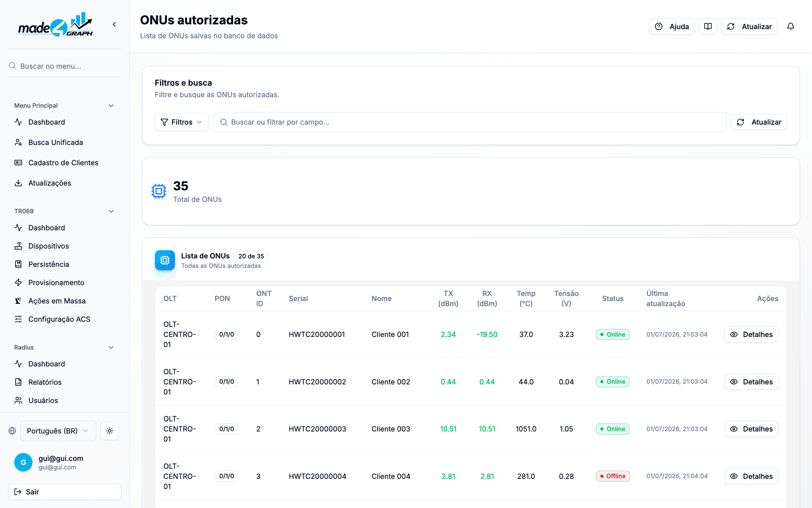The height and width of the screenshot is (508, 812).
Task: Toggle the light/dark theme button
Action: click(110, 431)
